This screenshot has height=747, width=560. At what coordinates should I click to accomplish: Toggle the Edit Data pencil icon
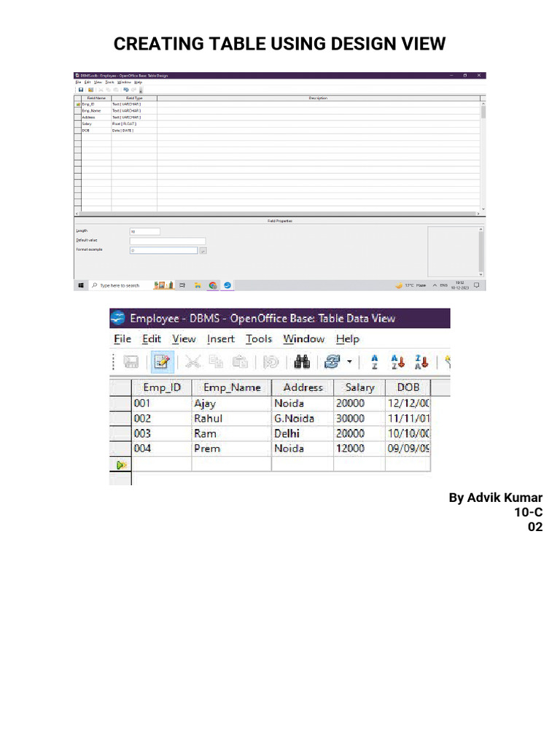[162, 362]
